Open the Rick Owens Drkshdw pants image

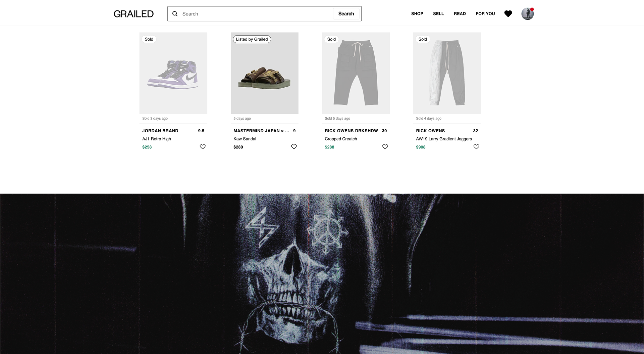pos(356,73)
